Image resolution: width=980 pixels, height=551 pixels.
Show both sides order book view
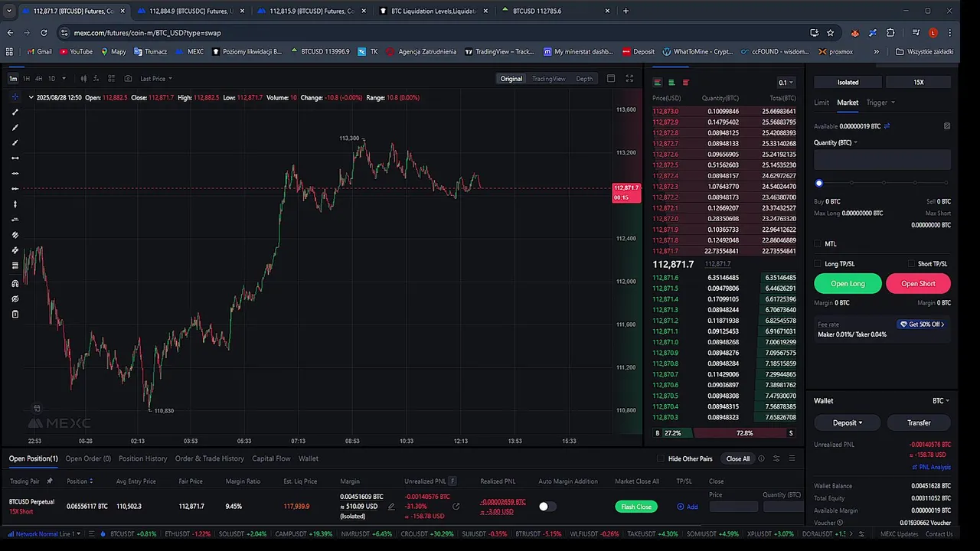(657, 83)
